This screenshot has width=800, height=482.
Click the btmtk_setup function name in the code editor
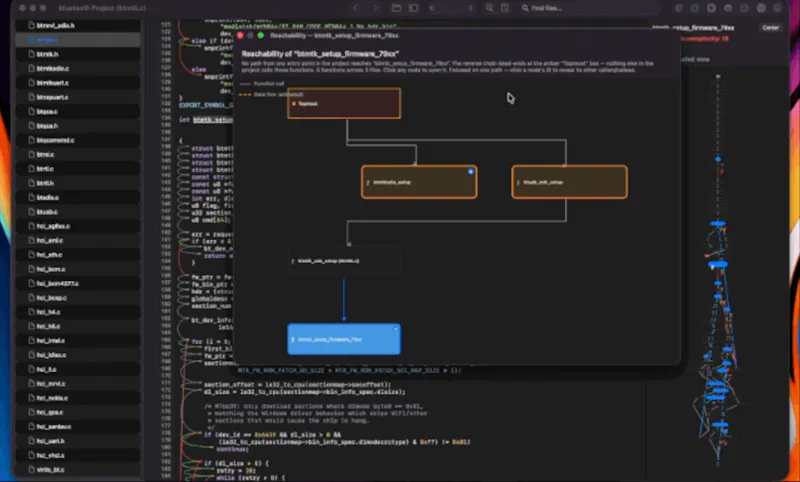coord(213,119)
